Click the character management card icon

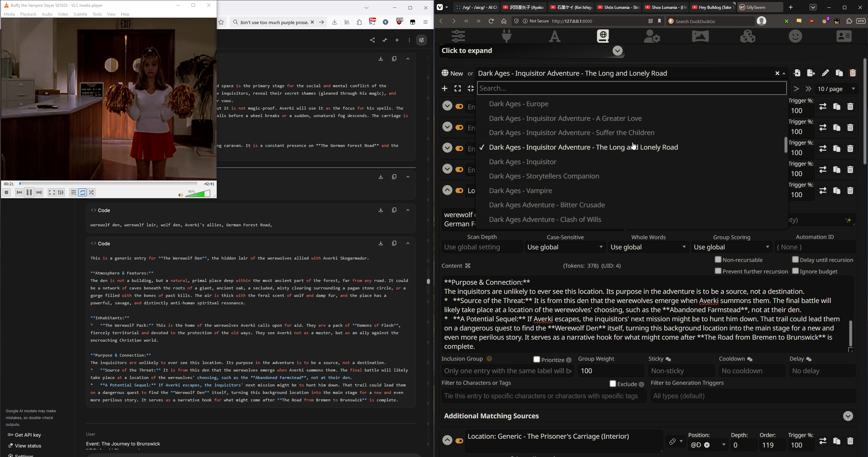tap(844, 36)
